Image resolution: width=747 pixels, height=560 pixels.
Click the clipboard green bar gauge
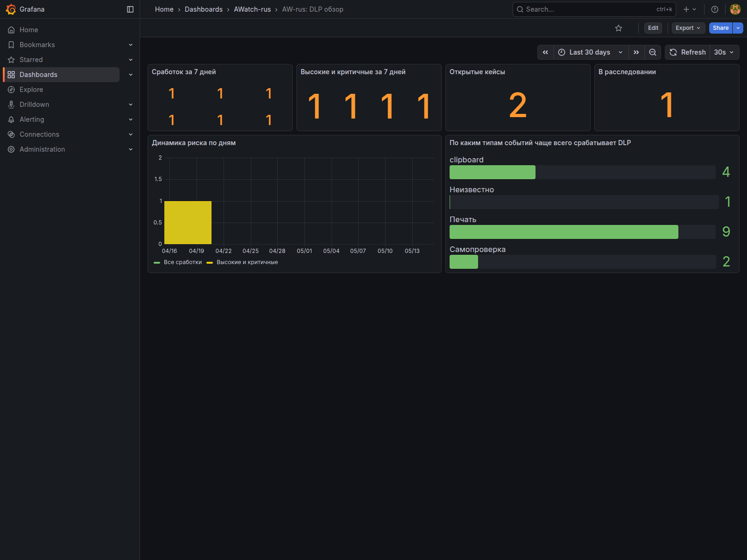[493, 172]
